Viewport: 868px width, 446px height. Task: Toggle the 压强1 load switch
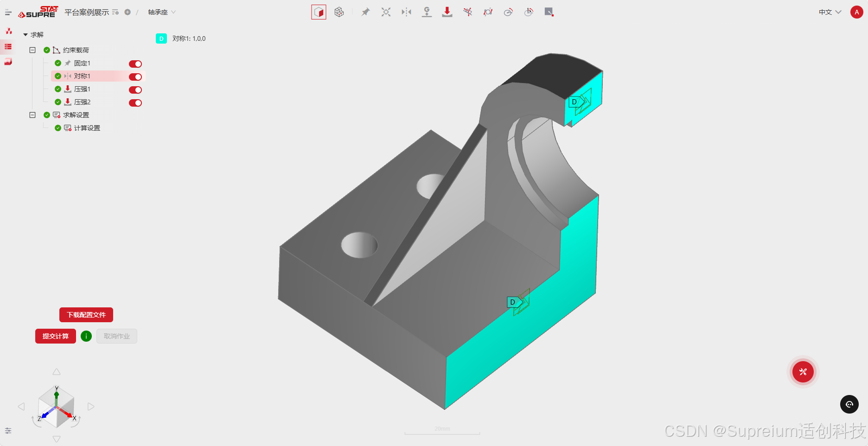(135, 90)
